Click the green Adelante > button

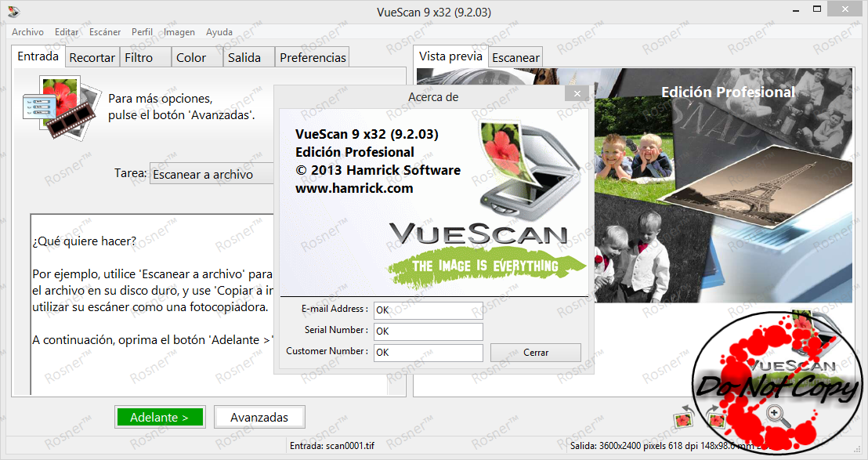(x=160, y=418)
